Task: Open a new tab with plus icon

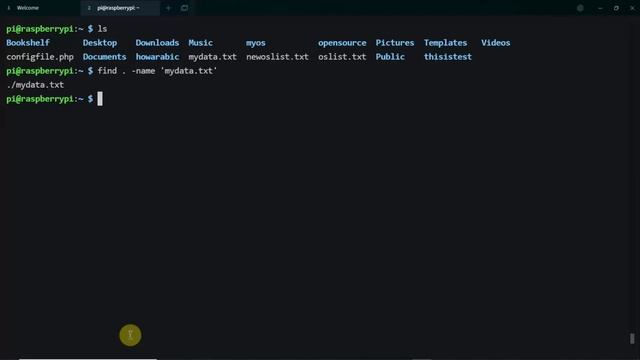Action: 168,8
